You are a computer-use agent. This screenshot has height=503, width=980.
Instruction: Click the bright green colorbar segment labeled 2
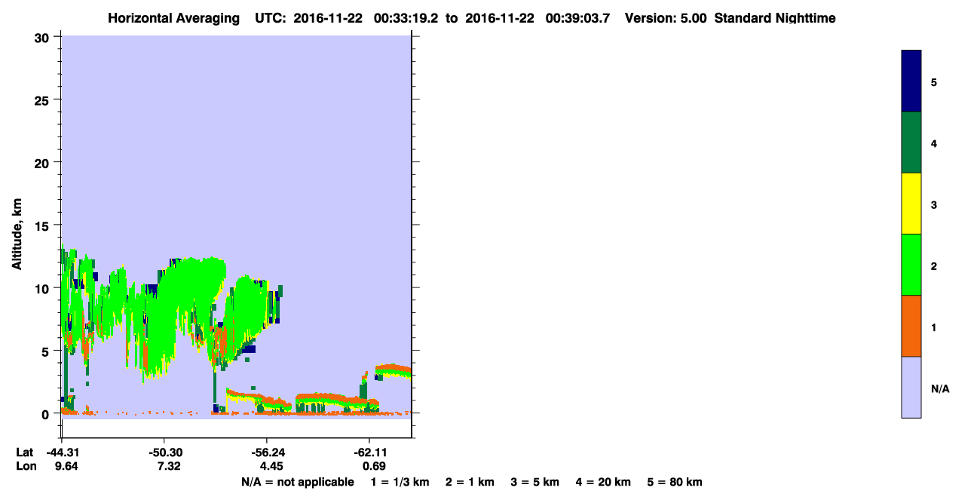point(911,265)
